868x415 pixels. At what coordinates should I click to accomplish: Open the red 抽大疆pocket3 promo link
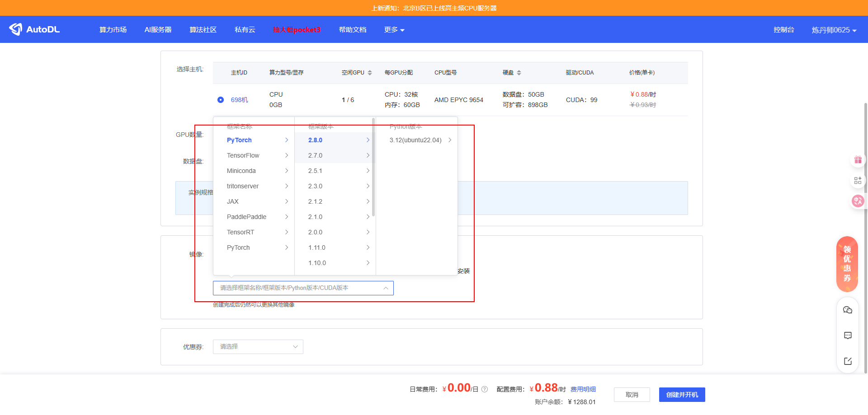297,29
